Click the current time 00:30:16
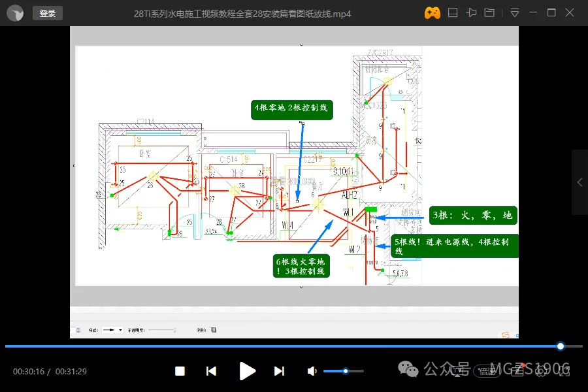 coord(29,371)
